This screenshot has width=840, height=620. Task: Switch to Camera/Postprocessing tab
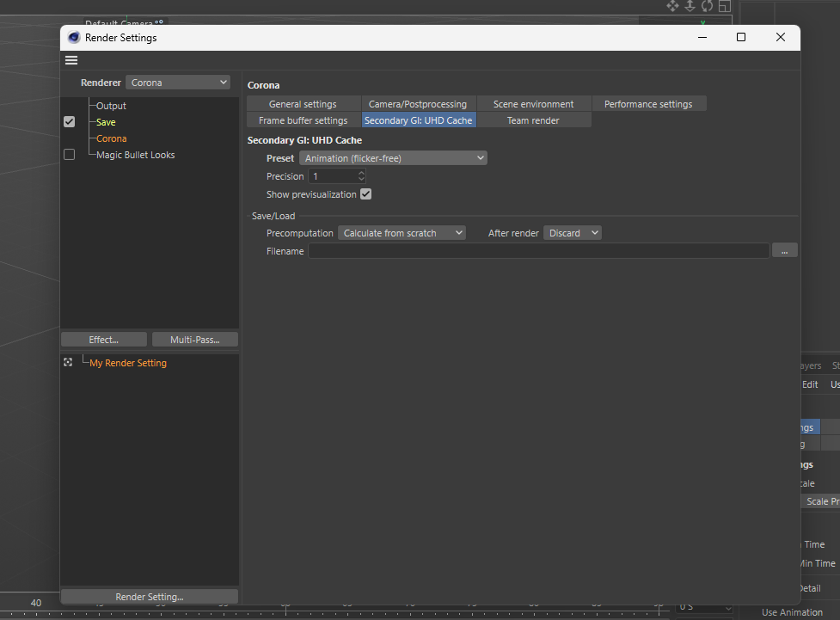pos(418,104)
